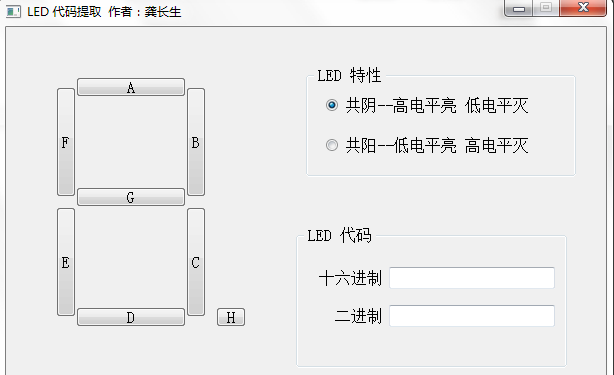Click the LED 特性 group title
This screenshot has width=614, height=375.
point(349,75)
